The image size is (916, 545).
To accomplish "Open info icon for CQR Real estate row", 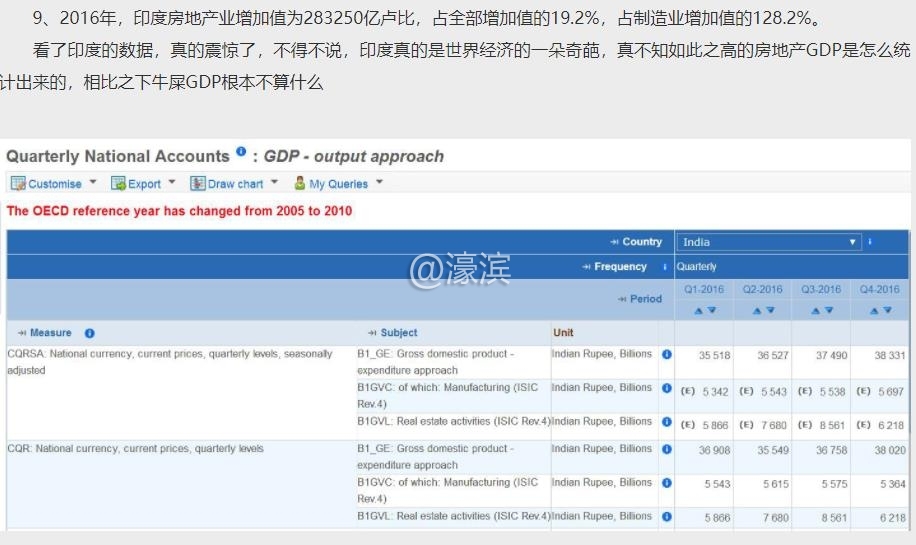I will coord(667,517).
